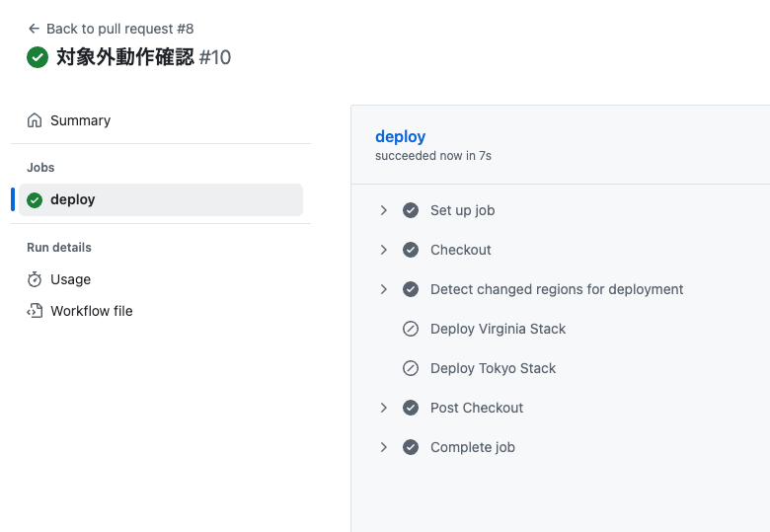Select the deploy job in sidebar
Image resolution: width=770 pixels, height=532 pixels.
[x=73, y=199]
